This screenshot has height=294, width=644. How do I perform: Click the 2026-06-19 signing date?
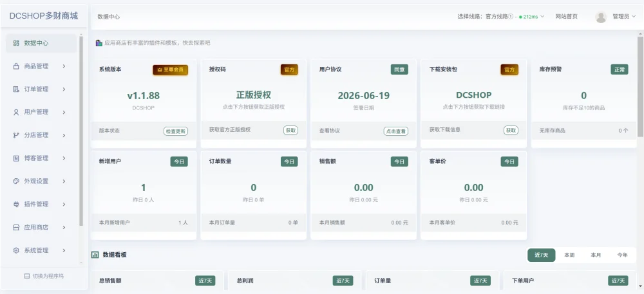click(x=363, y=96)
